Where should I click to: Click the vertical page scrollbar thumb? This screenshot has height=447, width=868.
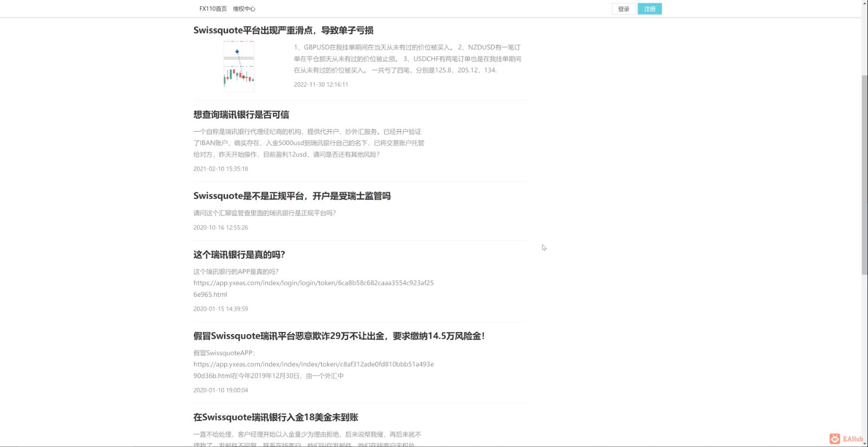click(864, 175)
